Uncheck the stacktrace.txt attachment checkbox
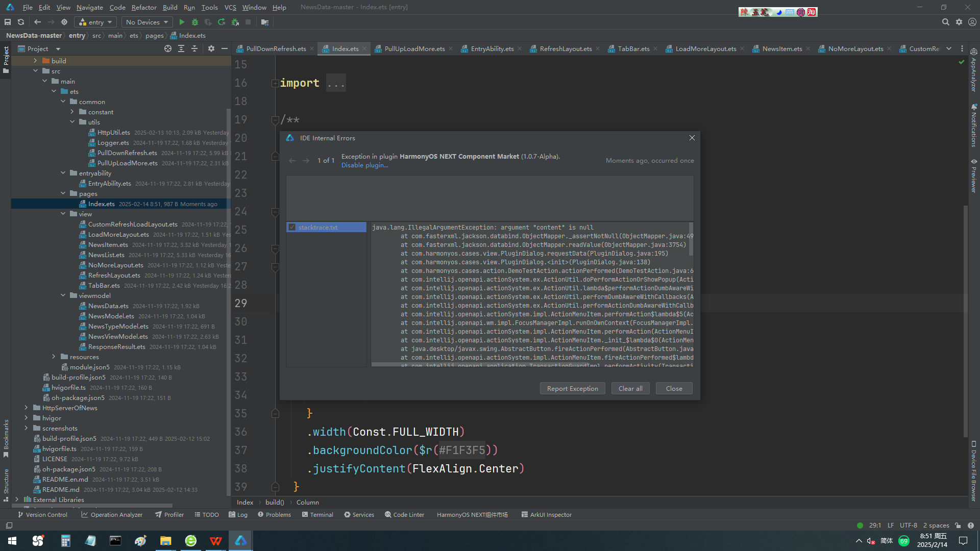This screenshot has width=980, height=551. pyautogui.click(x=292, y=228)
